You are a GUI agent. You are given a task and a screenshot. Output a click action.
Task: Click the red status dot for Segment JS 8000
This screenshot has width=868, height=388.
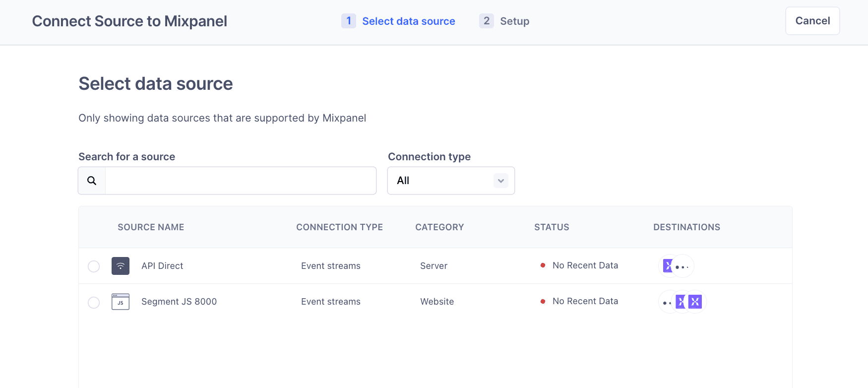pos(543,301)
